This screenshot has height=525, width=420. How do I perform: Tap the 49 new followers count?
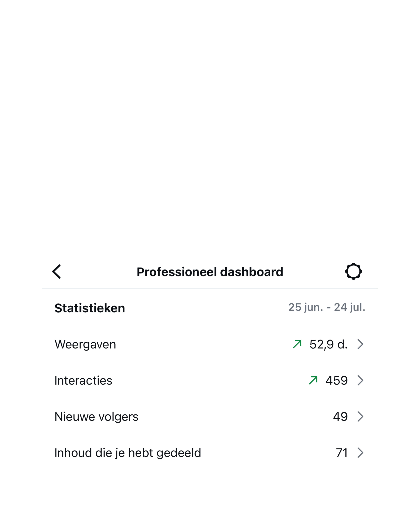pyautogui.click(x=340, y=417)
